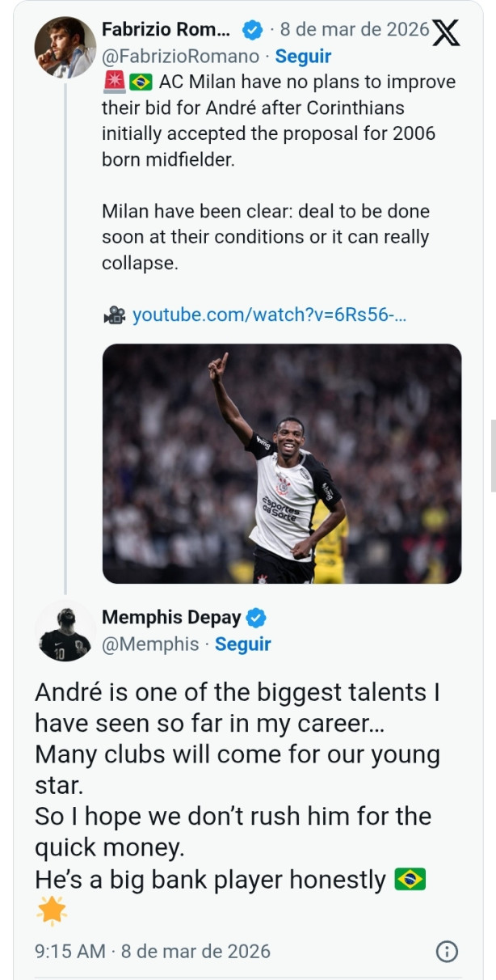Open the @FabrizioRomano handle
Viewport: 496px width, 980px height.
181,57
